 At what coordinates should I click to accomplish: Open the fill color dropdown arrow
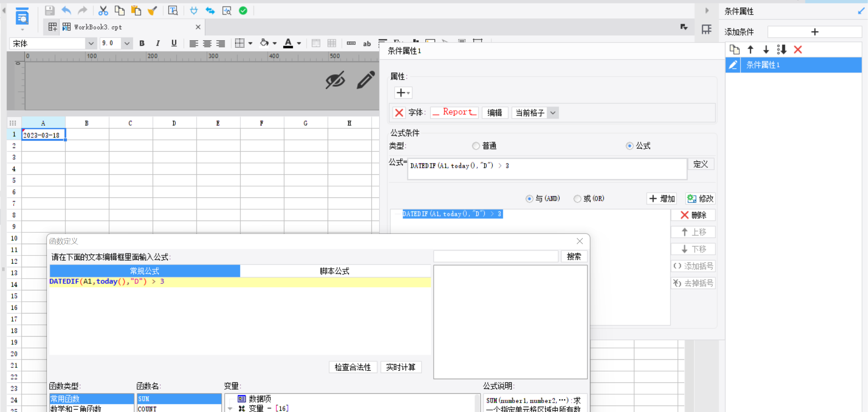click(275, 43)
